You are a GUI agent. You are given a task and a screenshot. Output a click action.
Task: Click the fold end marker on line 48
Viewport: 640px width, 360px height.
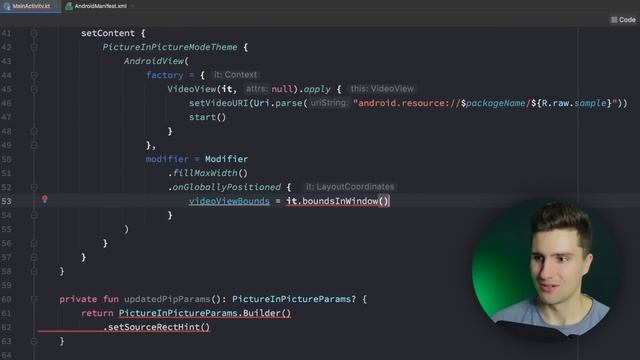[34, 131]
